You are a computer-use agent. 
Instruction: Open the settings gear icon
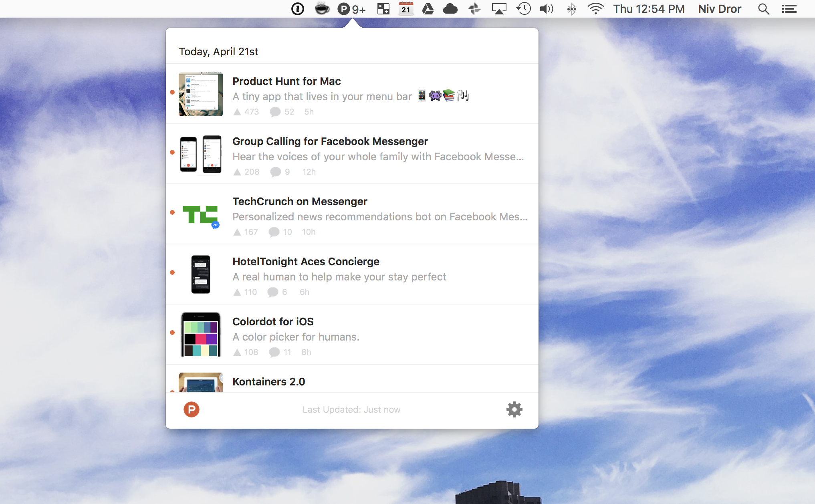514,409
